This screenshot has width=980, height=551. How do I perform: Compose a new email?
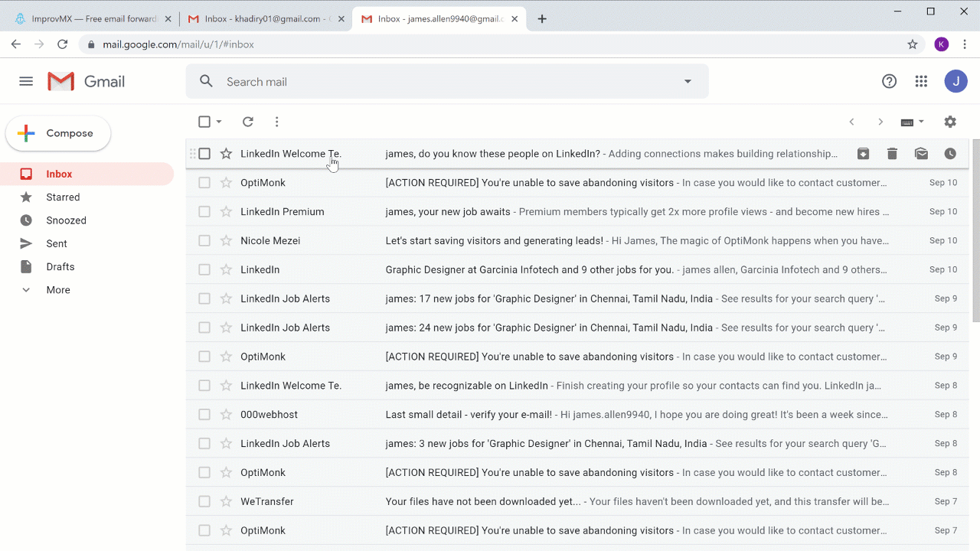coord(58,133)
